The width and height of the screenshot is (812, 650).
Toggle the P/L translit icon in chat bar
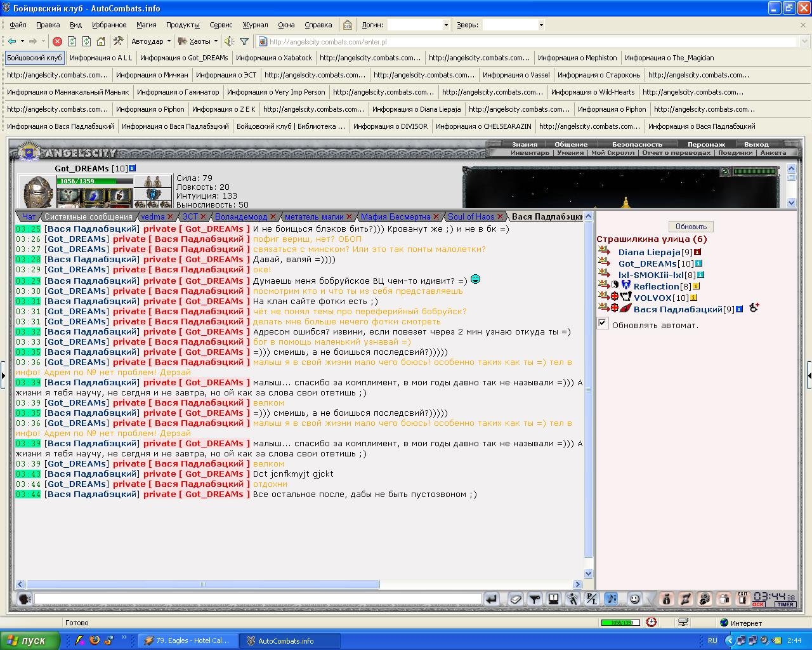(592, 599)
